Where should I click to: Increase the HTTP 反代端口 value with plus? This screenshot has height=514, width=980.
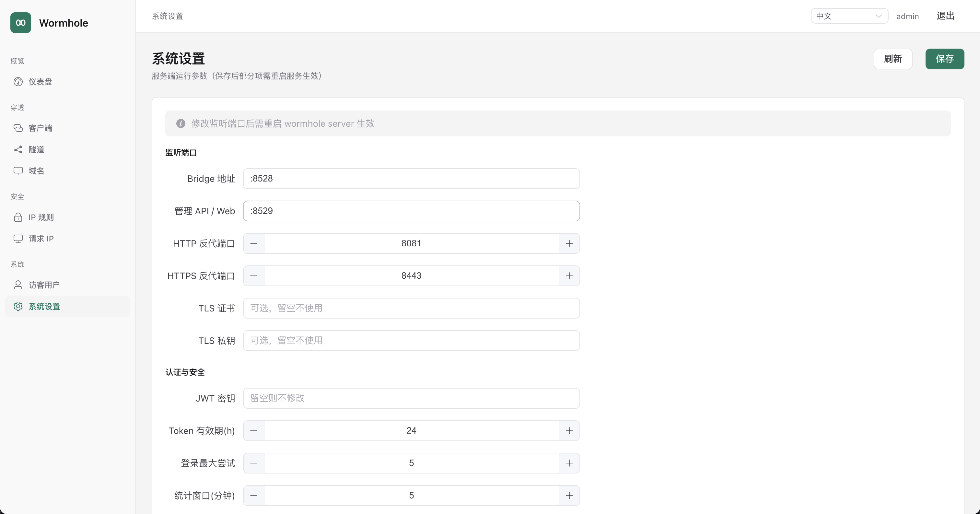tap(569, 243)
